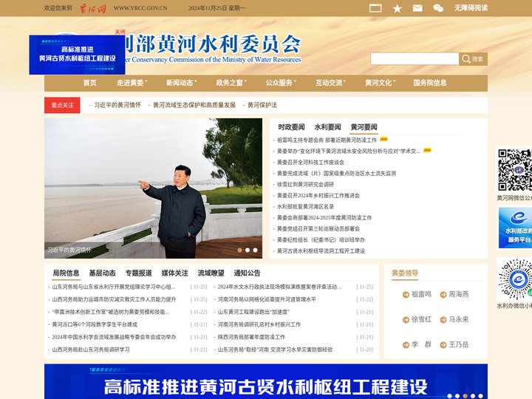532x399 pixels.
Task: Open 无障碍阅读 accessibility mode
Action: click(471, 8)
